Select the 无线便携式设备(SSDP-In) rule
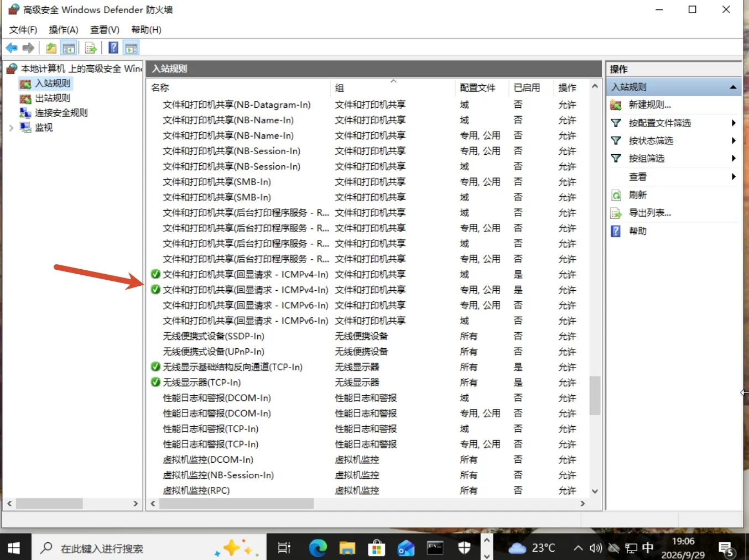The image size is (749, 560). [214, 336]
